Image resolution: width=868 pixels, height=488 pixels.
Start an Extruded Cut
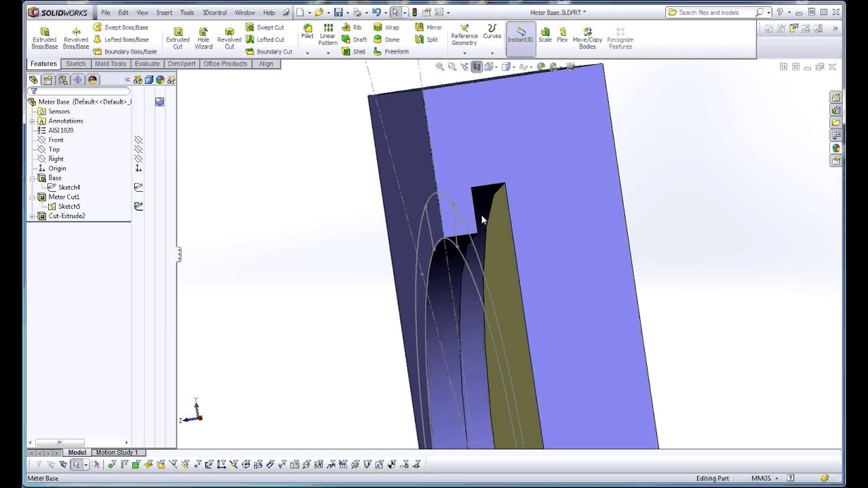pyautogui.click(x=178, y=38)
